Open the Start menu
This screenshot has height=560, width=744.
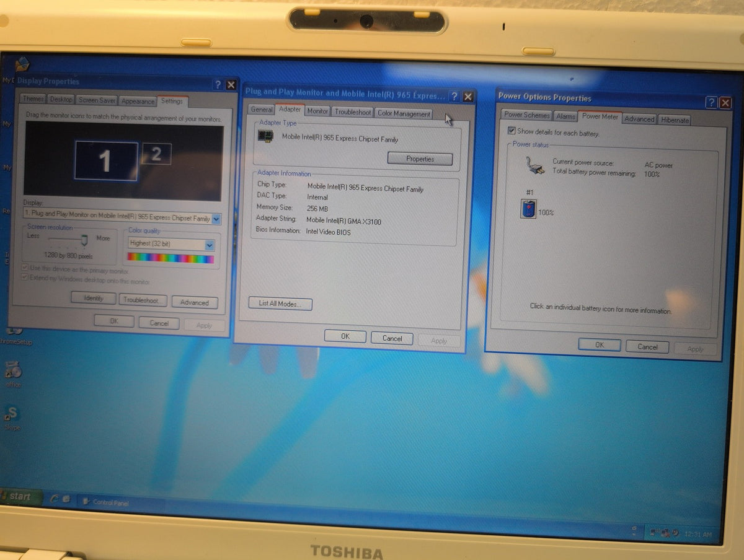pyautogui.click(x=20, y=496)
